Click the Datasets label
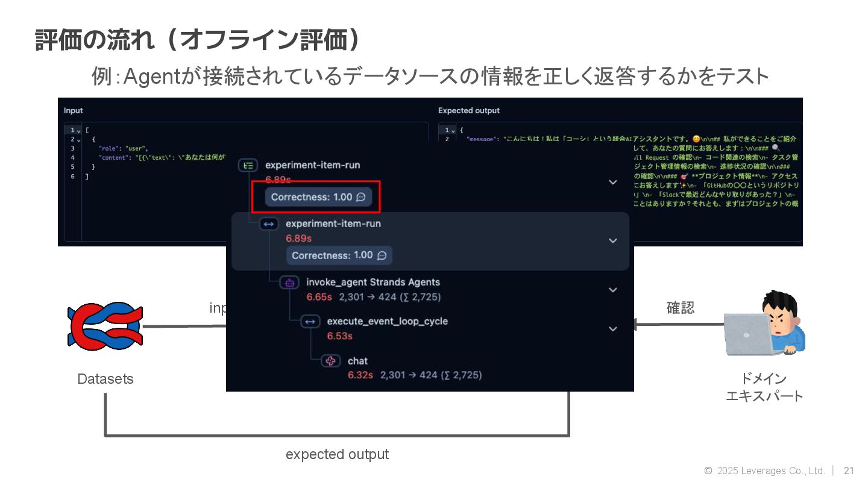This screenshot has height=488, width=868. 105,379
